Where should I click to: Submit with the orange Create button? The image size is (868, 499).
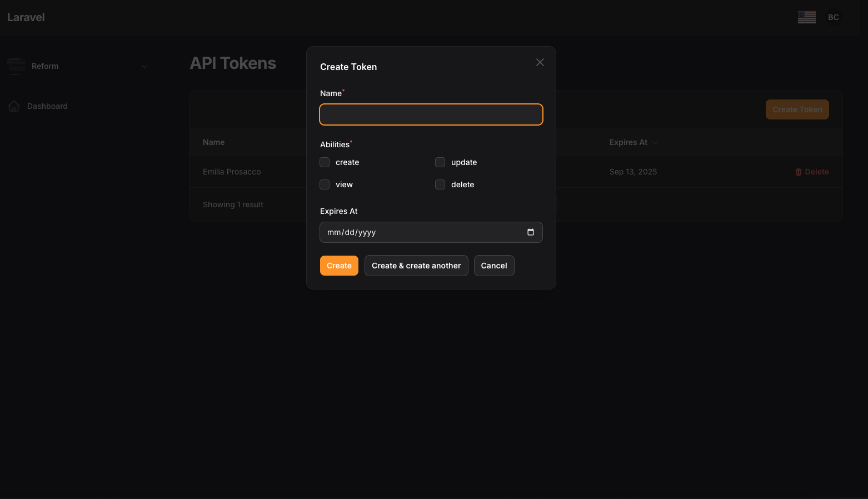339,266
